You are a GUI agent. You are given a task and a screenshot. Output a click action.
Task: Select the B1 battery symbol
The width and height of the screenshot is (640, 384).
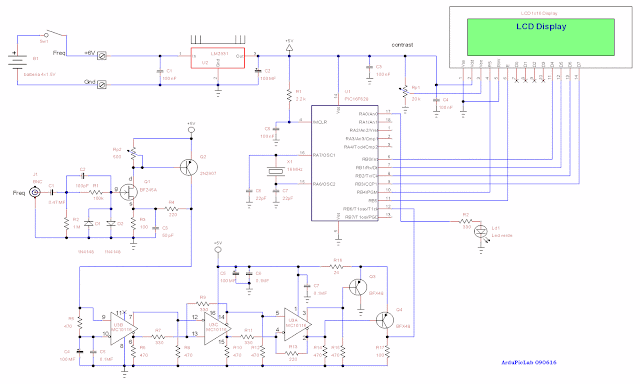pyautogui.click(x=17, y=61)
